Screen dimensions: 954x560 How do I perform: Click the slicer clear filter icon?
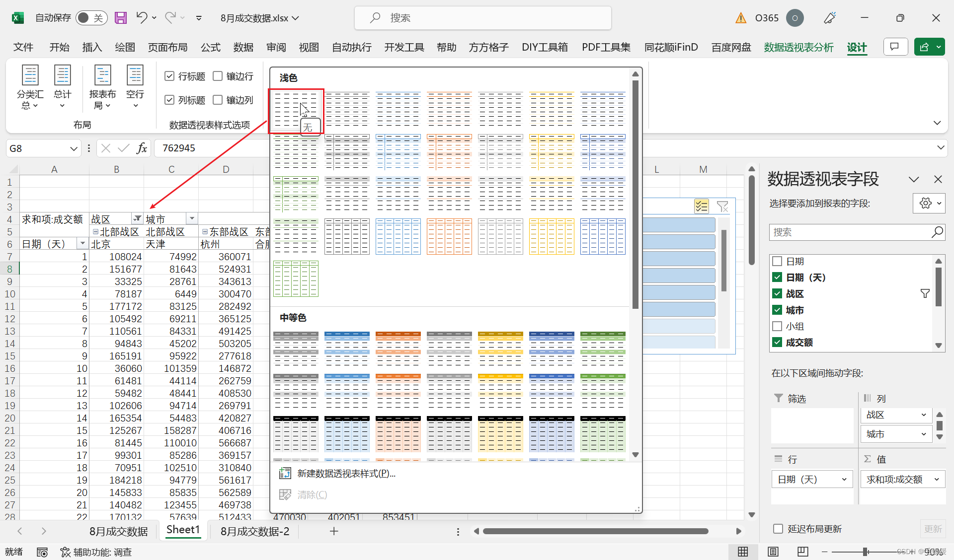point(723,206)
